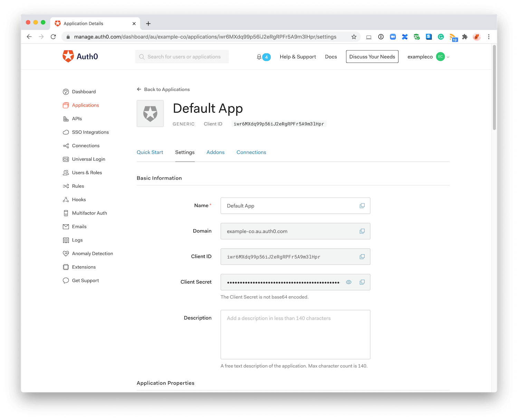
Task: Go back in browser history
Action: pos(29,37)
